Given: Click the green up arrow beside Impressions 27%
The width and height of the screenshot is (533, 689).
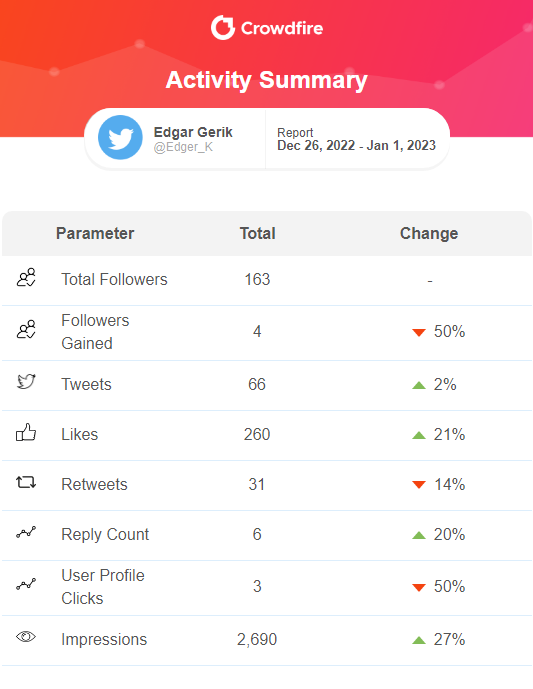Looking at the screenshot, I should (x=419, y=640).
